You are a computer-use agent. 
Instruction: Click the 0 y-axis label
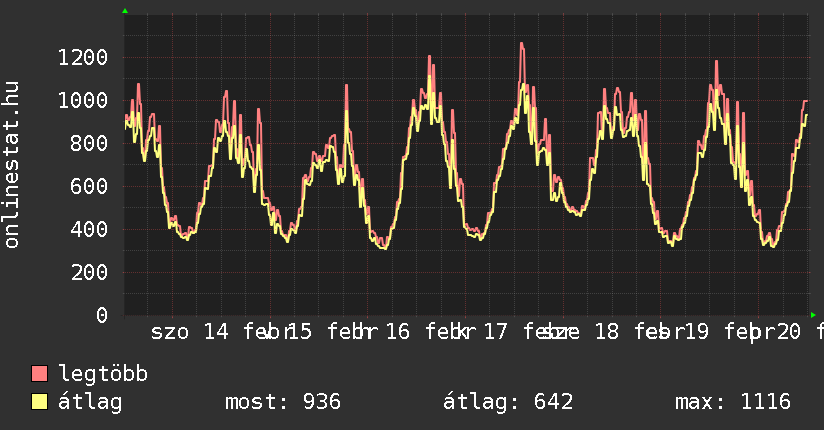101,315
